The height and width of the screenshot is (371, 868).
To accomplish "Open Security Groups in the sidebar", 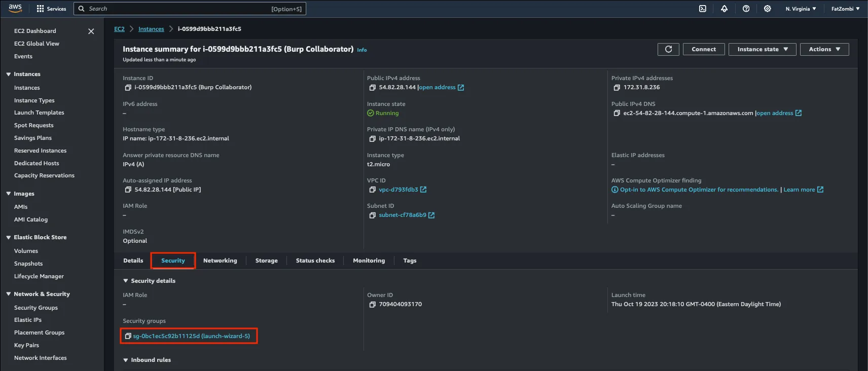I will (x=36, y=308).
